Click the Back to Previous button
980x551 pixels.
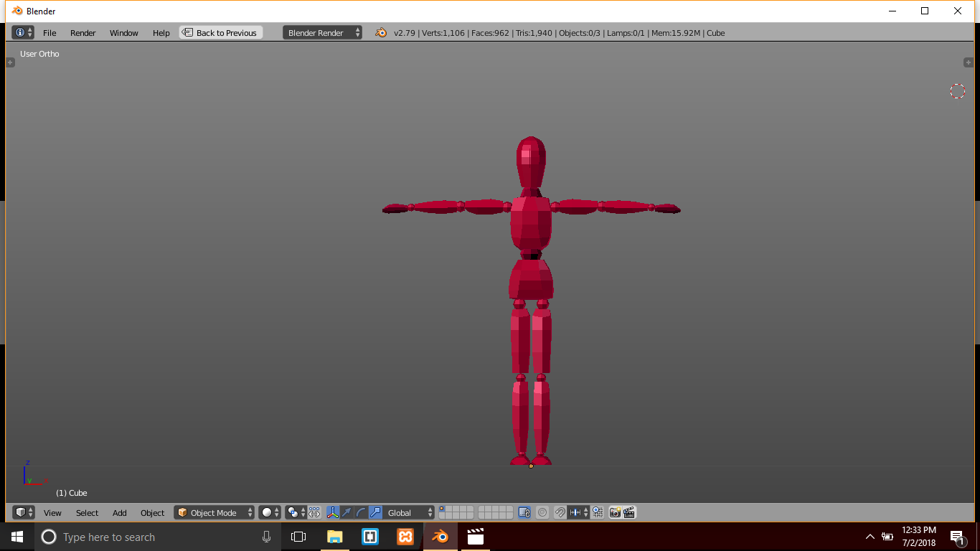(221, 33)
